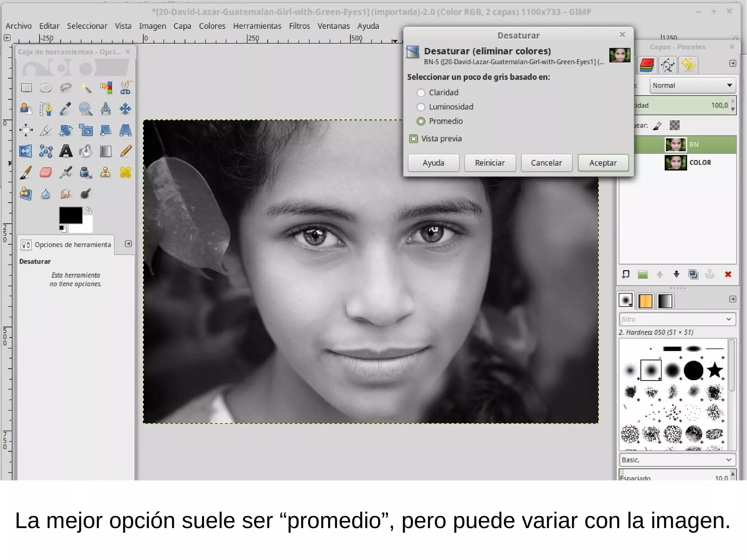Select the Select by Color tool
The height and width of the screenshot is (560, 747).
[x=106, y=88]
